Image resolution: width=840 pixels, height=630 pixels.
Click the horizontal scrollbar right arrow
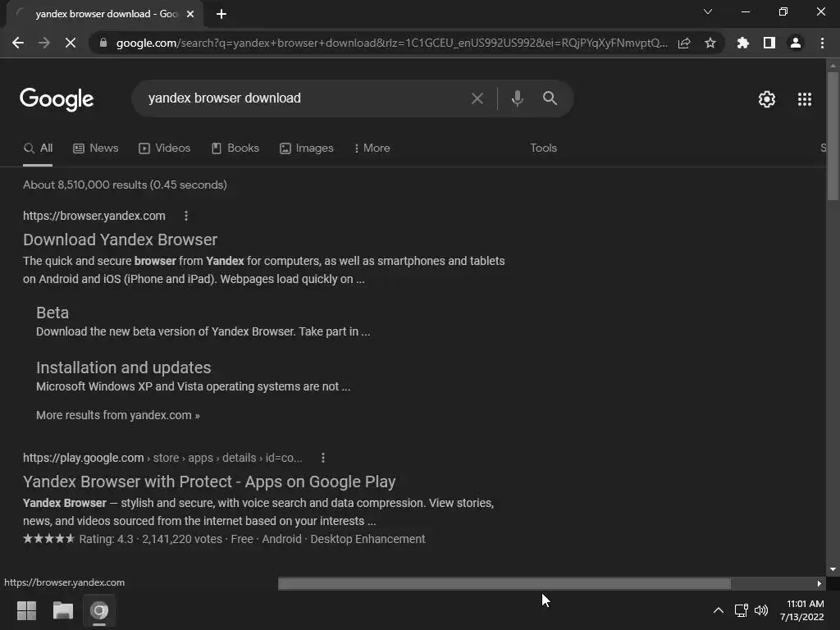point(819,583)
